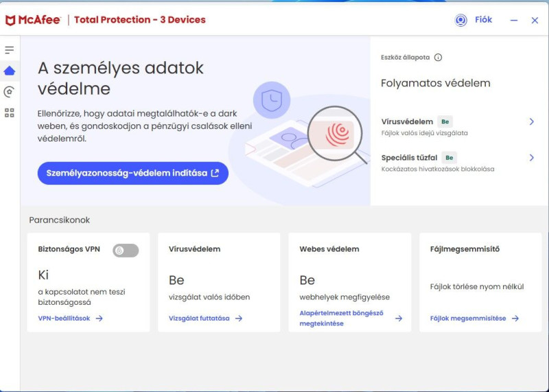549x392 pixels.
Task: Open Alapértelmezett böngésző megtekintése link
Action: click(x=341, y=318)
